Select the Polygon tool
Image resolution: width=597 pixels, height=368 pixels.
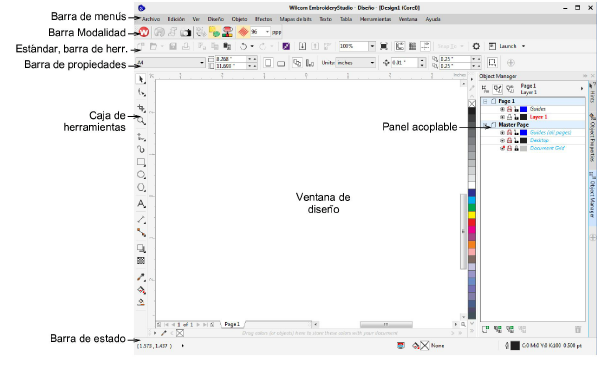point(141,188)
